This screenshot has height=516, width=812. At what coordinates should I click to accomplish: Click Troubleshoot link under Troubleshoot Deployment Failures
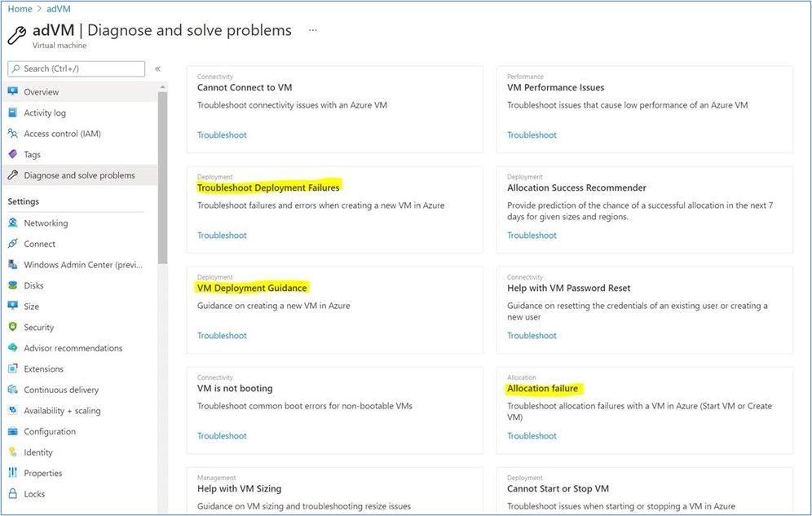[222, 235]
